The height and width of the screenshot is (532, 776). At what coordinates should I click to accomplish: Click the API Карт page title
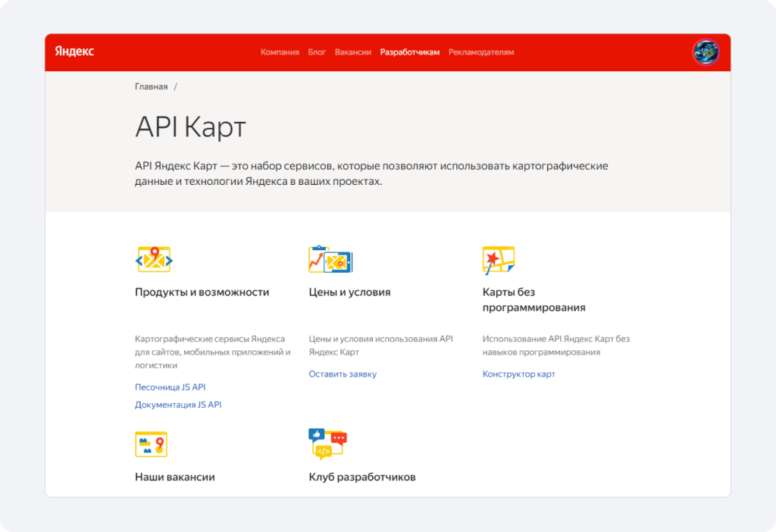tap(190, 127)
